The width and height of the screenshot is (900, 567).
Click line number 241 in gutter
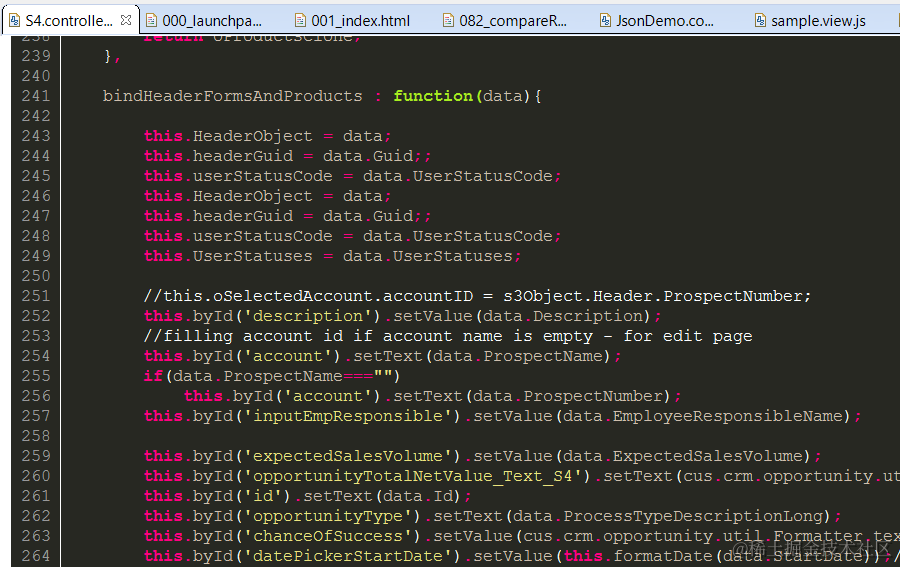point(36,96)
